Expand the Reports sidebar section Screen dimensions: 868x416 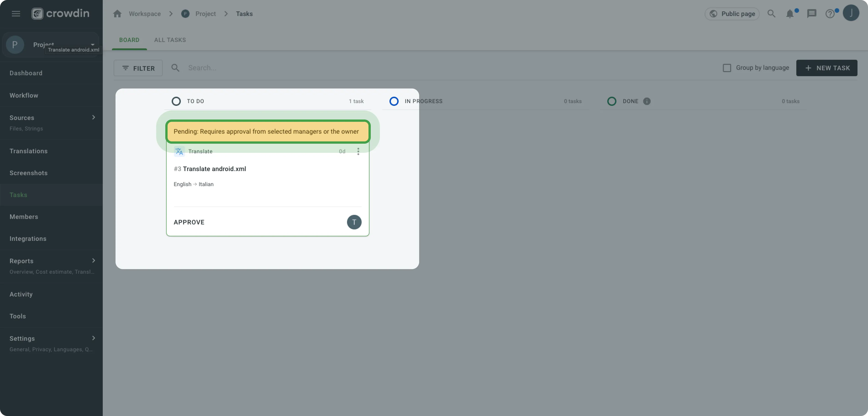[x=93, y=261]
